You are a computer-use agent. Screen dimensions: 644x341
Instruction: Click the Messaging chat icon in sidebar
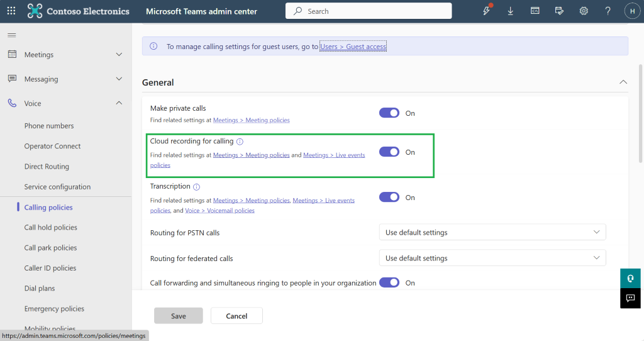[x=13, y=79]
